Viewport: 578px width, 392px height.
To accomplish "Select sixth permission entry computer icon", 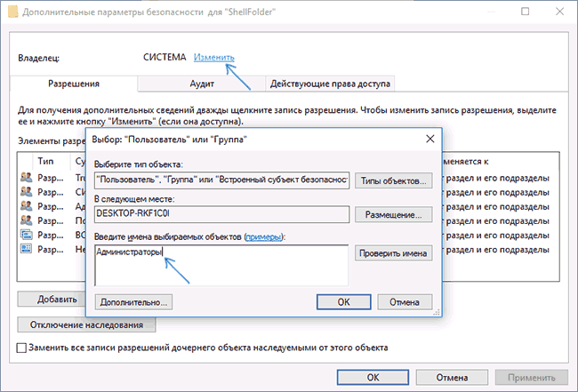I will (x=26, y=249).
